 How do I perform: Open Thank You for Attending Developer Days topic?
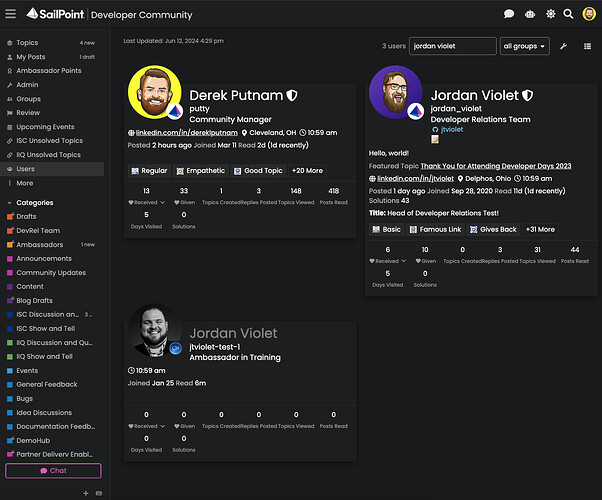(496, 166)
